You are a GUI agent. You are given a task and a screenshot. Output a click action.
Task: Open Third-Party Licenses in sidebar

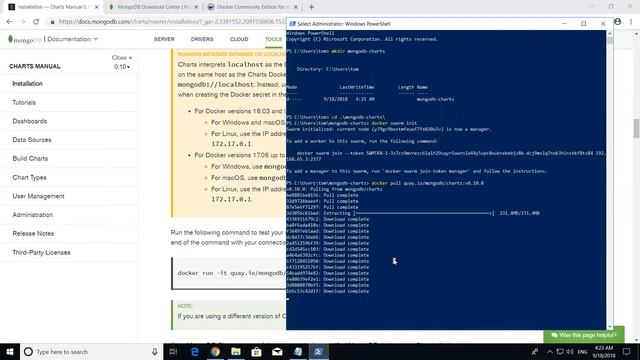click(x=41, y=252)
